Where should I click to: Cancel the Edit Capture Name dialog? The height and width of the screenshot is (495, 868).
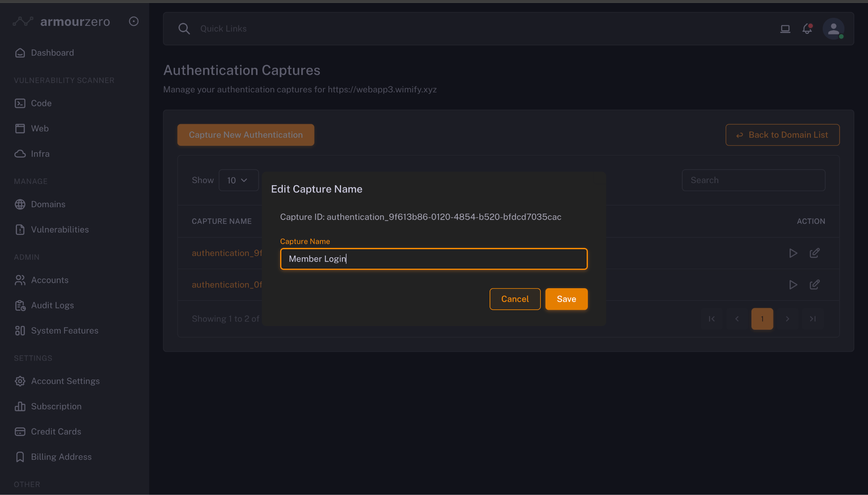click(515, 299)
